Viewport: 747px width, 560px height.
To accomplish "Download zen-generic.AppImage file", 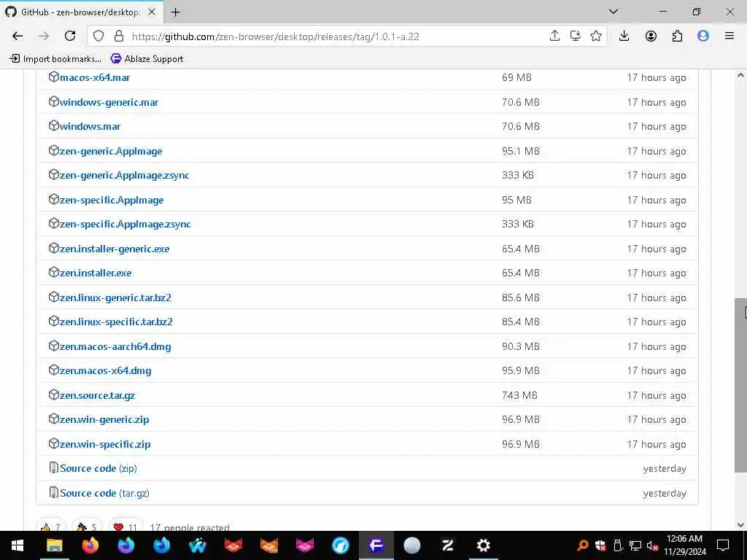I will (111, 152).
